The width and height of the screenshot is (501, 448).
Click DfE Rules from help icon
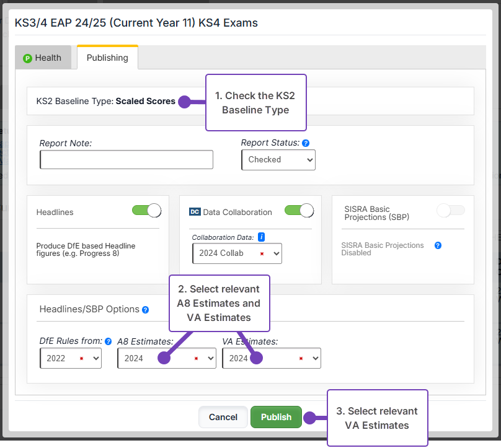(108, 341)
